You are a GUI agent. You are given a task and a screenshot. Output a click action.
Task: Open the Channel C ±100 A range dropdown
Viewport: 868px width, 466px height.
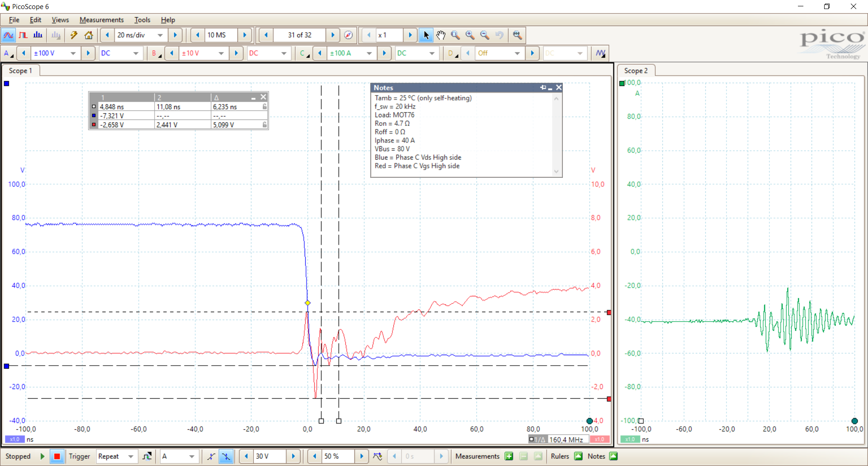pyautogui.click(x=369, y=53)
